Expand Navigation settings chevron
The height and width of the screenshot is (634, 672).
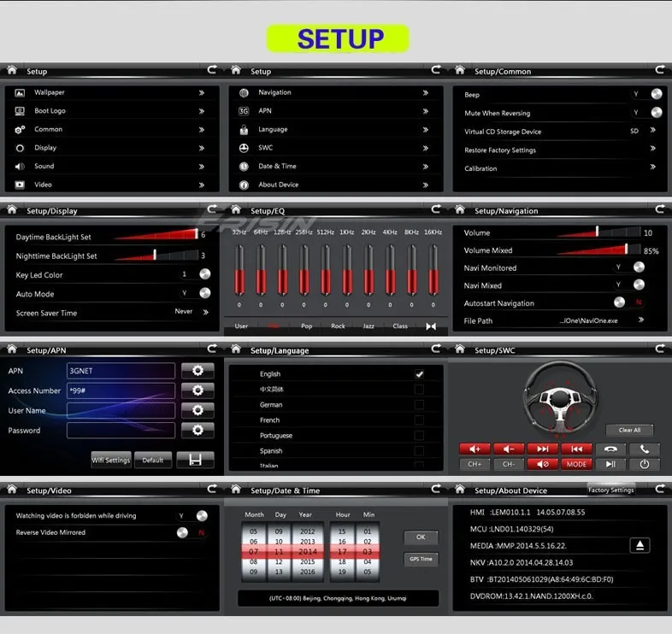coord(425,92)
